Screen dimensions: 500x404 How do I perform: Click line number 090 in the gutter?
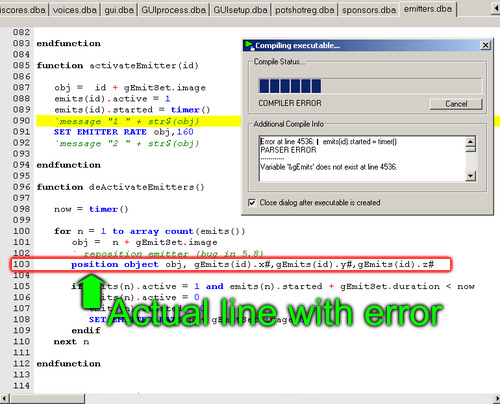(21, 121)
